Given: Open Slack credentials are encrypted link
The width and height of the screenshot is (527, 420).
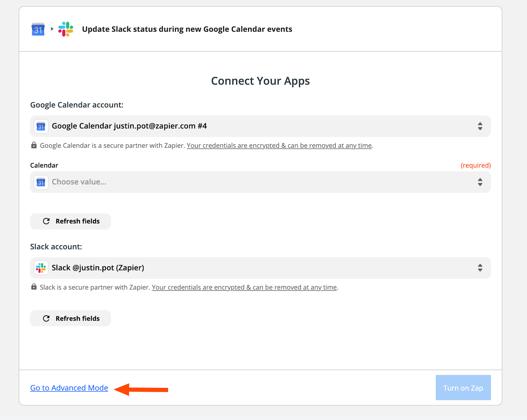Looking at the screenshot, I should 244,287.
